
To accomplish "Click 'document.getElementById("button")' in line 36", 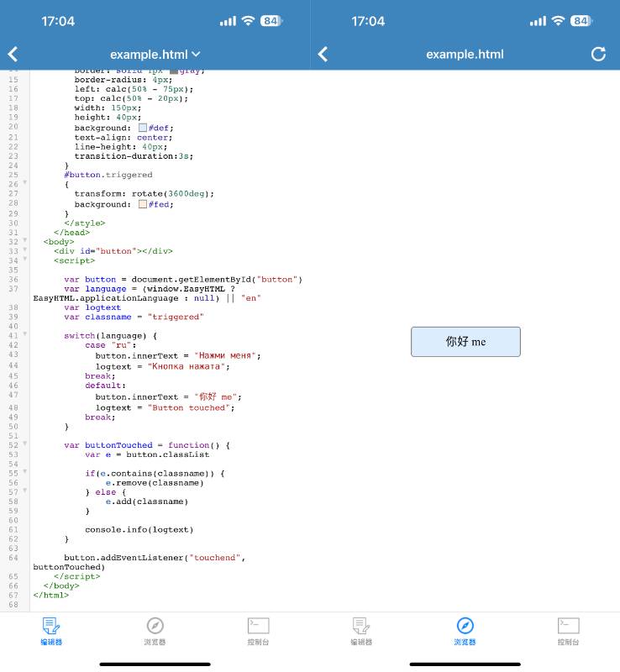I will pos(217,280).
